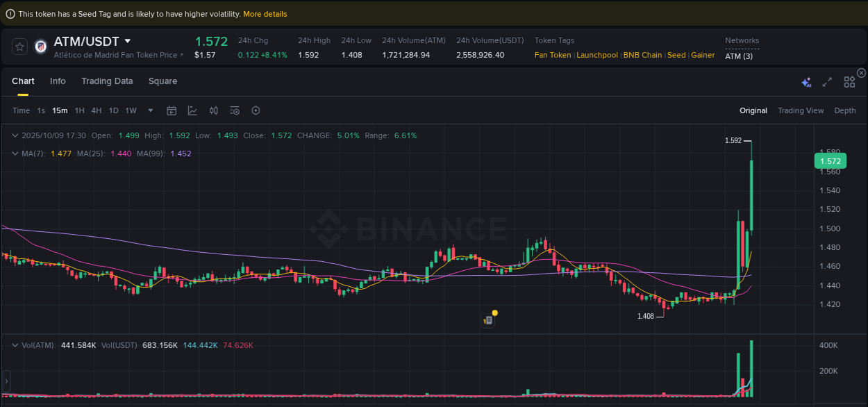Click the Atlético de Madrid club logo

(x=40, y=47)
